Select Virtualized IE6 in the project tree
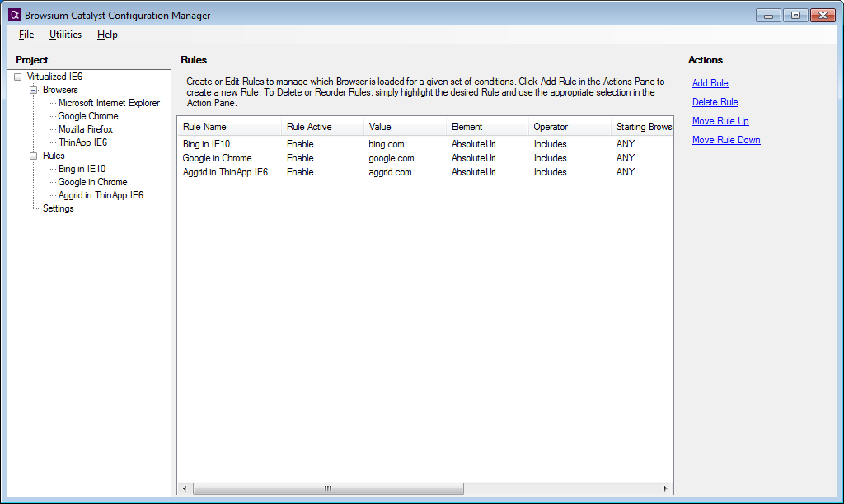This screenshot has height=504, width=844. 54,77
